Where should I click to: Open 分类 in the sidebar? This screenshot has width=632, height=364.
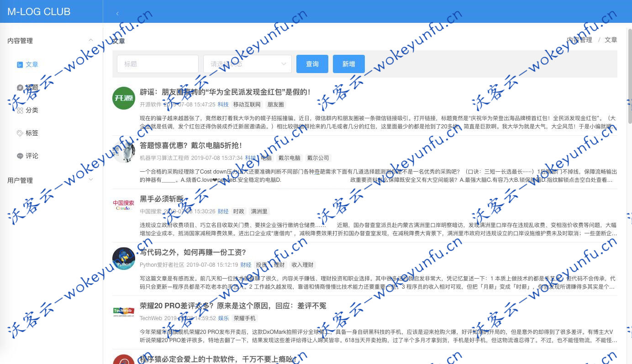pos(32,111)
